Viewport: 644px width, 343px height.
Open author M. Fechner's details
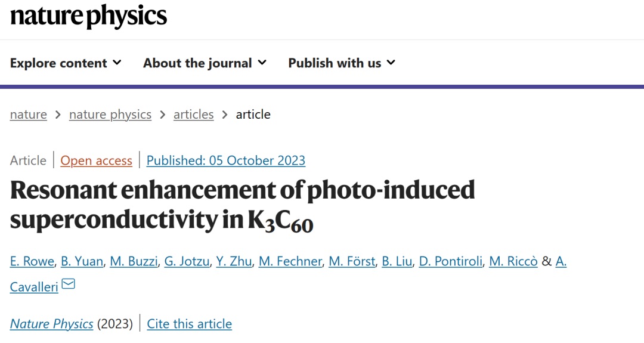pyautogui.click(x=290, y=261)
